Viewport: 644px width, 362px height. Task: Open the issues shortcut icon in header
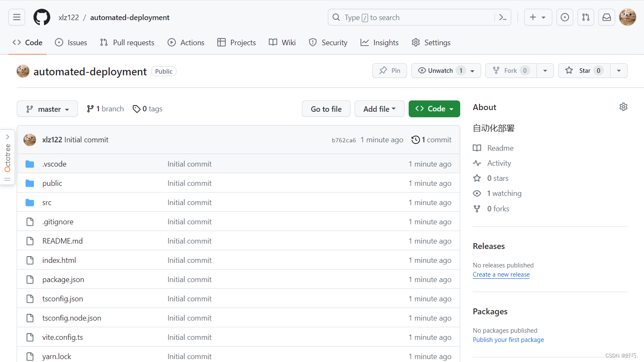coord(565,17)
